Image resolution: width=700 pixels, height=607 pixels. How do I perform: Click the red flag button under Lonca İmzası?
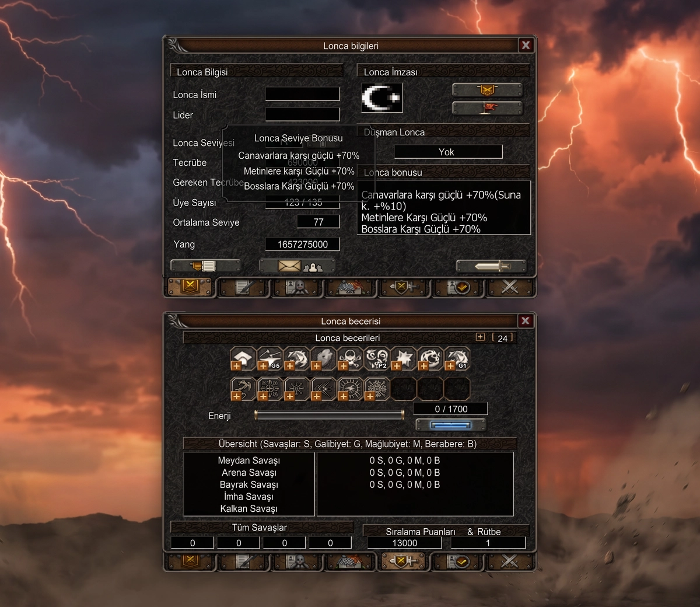click(487, 108)
